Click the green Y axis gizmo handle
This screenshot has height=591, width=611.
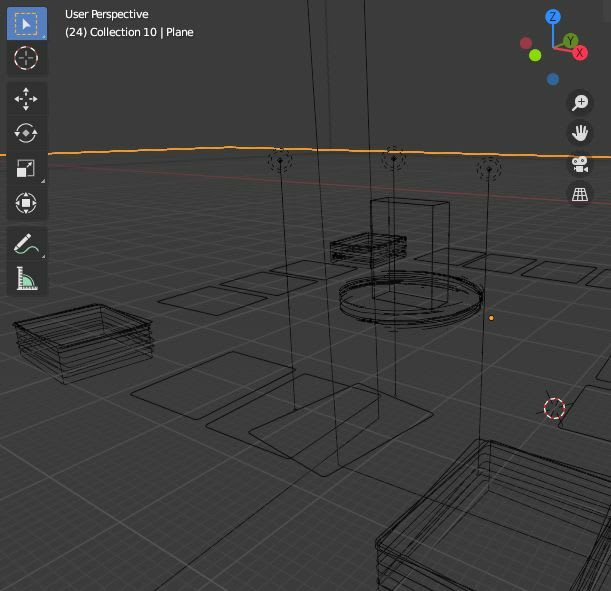(x=570, y=40)
